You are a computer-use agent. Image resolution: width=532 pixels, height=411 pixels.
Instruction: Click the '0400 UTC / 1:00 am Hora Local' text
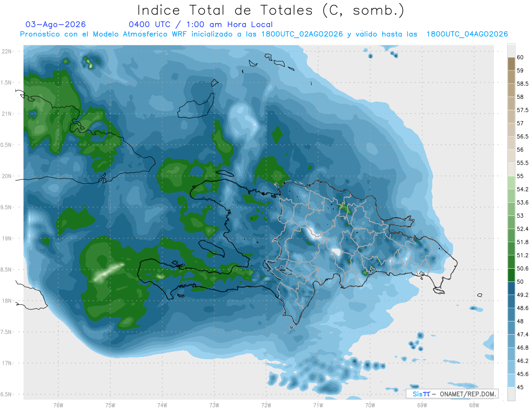(200, 24)
